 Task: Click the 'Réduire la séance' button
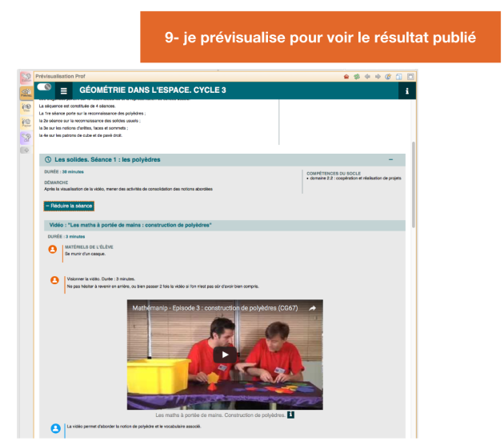(x=69, y=206)
